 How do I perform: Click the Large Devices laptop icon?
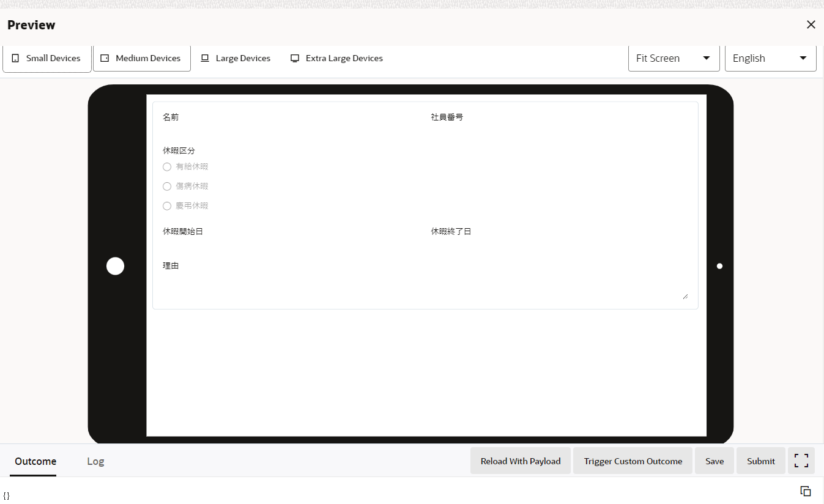[x=205, y=59]
